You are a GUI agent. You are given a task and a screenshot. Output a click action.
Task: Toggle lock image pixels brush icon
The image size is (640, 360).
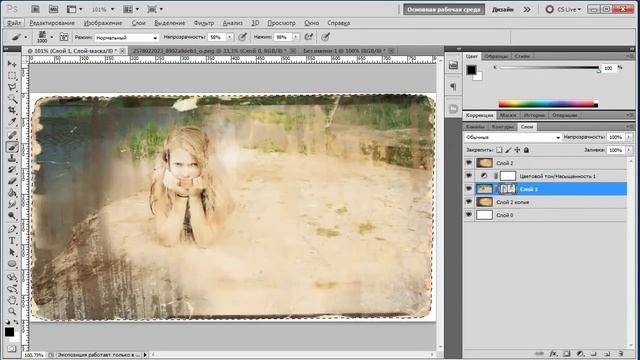[x=508, y=150]
